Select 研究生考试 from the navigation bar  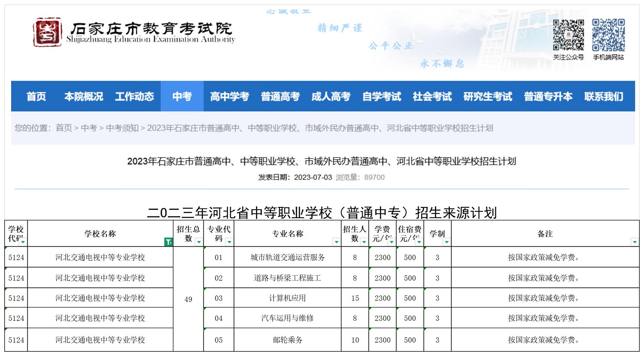pos(487,97)
